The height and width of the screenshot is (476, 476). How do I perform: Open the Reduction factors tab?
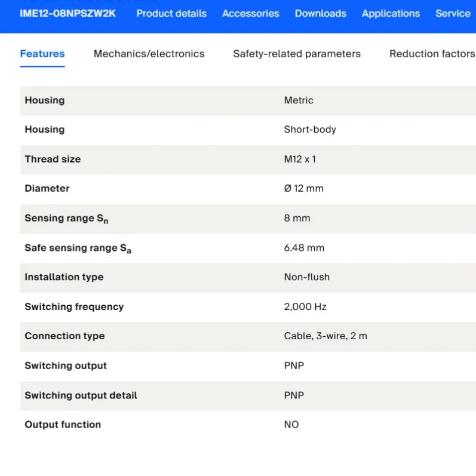click(x=432, y=54)
